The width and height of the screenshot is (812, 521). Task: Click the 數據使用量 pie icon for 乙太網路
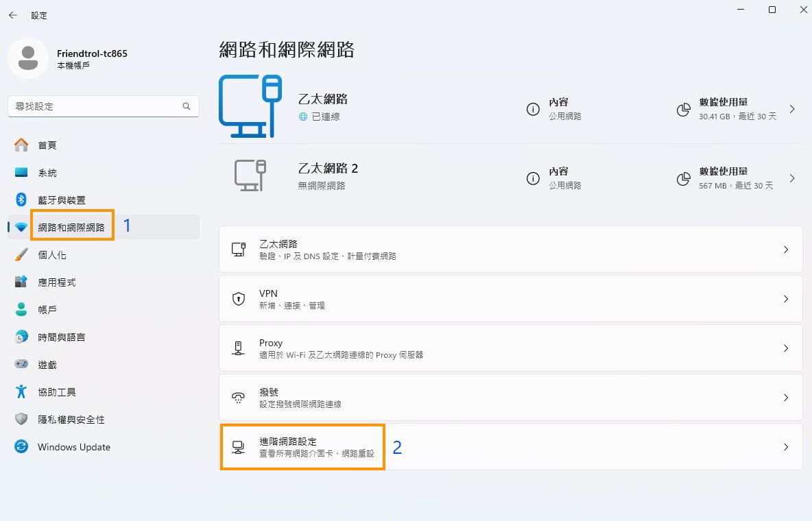[683, 110]
